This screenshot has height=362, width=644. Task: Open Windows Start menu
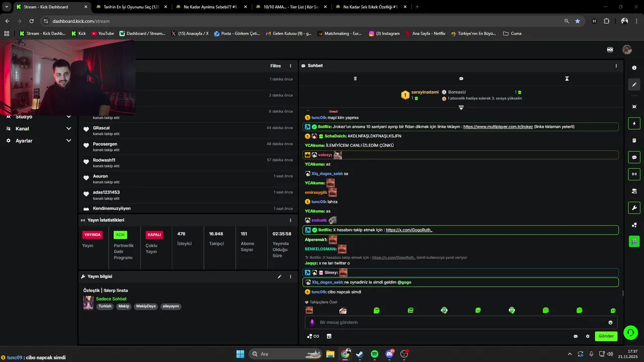[240, 354]
